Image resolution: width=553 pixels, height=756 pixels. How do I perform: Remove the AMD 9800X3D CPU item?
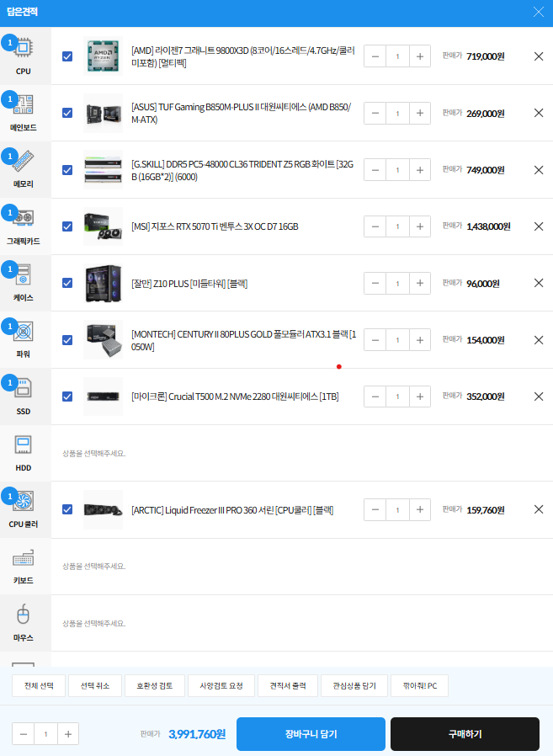pos(539,56)
